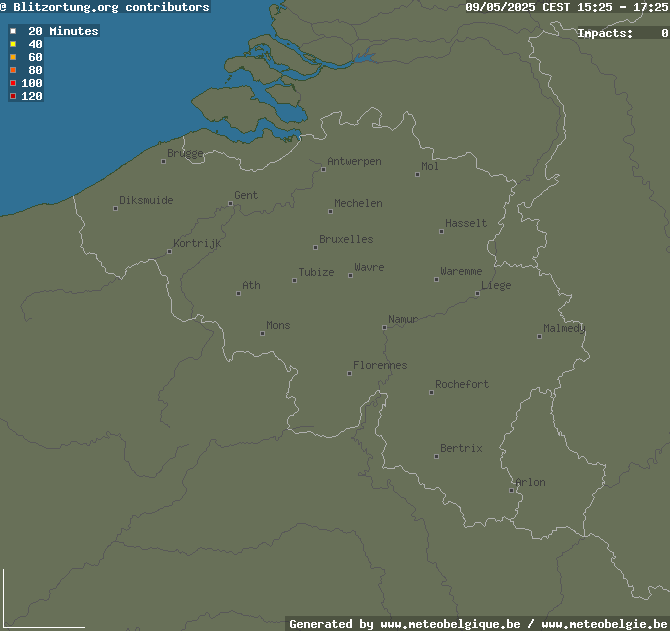Click the Bruxelles label
This screenshot has width=670, height=631.
tap(346, 239)
